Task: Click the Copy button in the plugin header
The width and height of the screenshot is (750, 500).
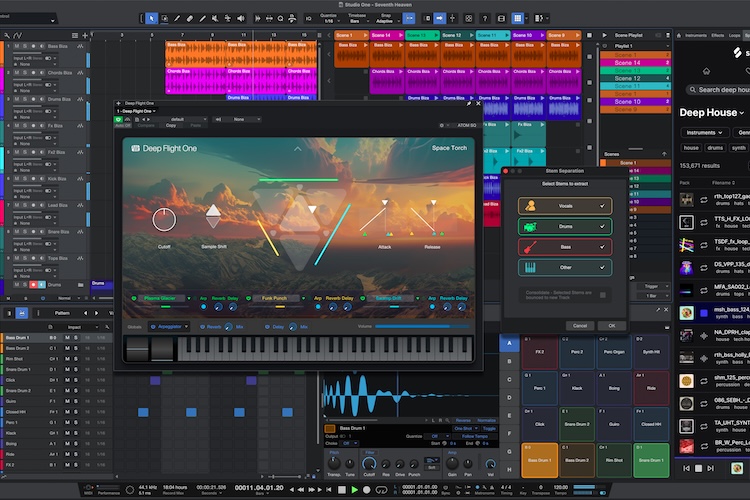Action: point(171,125)
